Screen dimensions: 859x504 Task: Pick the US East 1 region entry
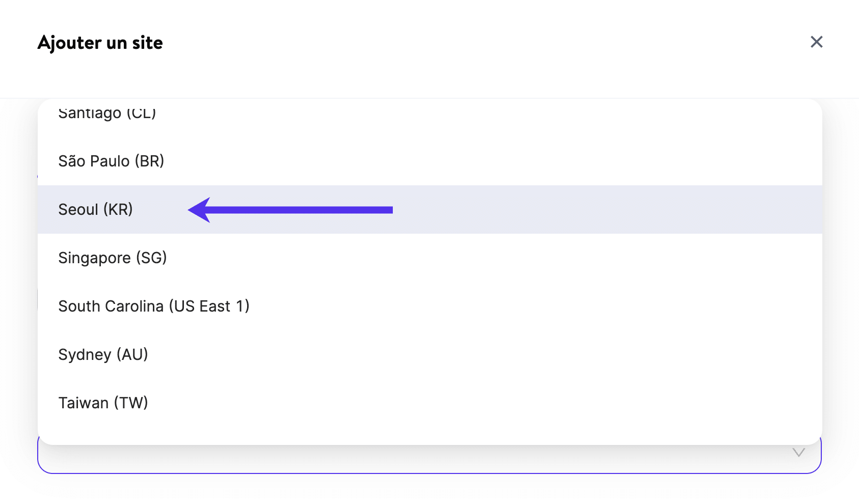(x=154, y=306)
